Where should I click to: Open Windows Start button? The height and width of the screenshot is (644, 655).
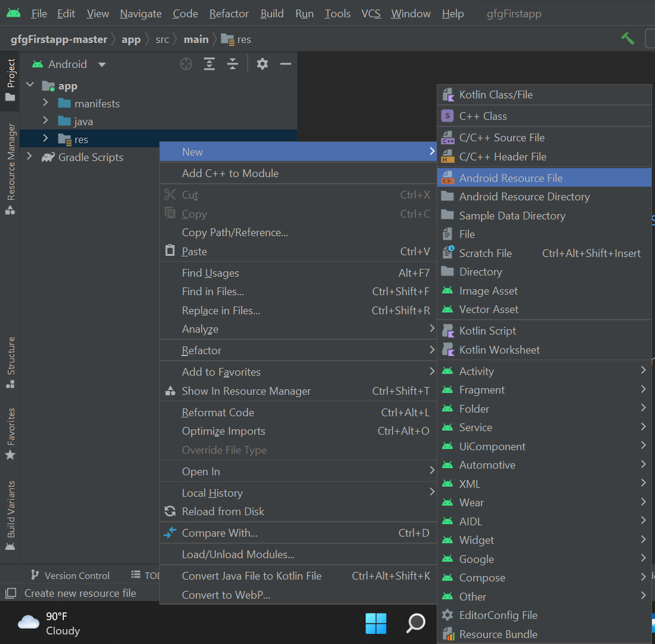376,623
